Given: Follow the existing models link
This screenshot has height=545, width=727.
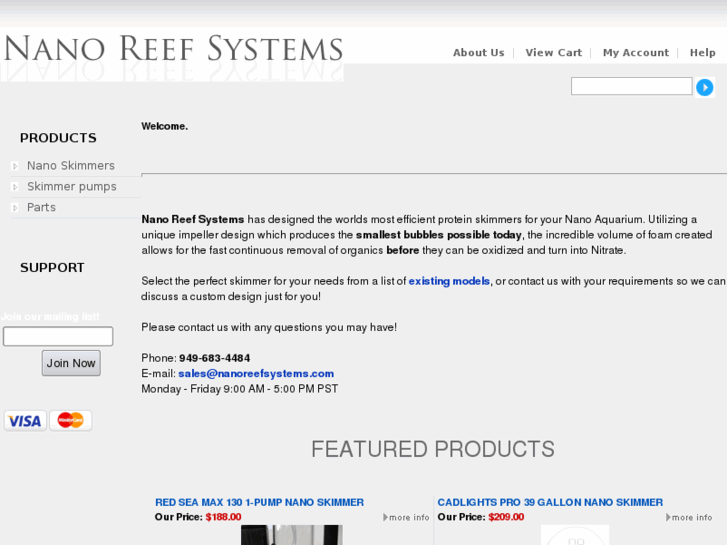Looking at the screenshot, I should (x=449, y=281).
